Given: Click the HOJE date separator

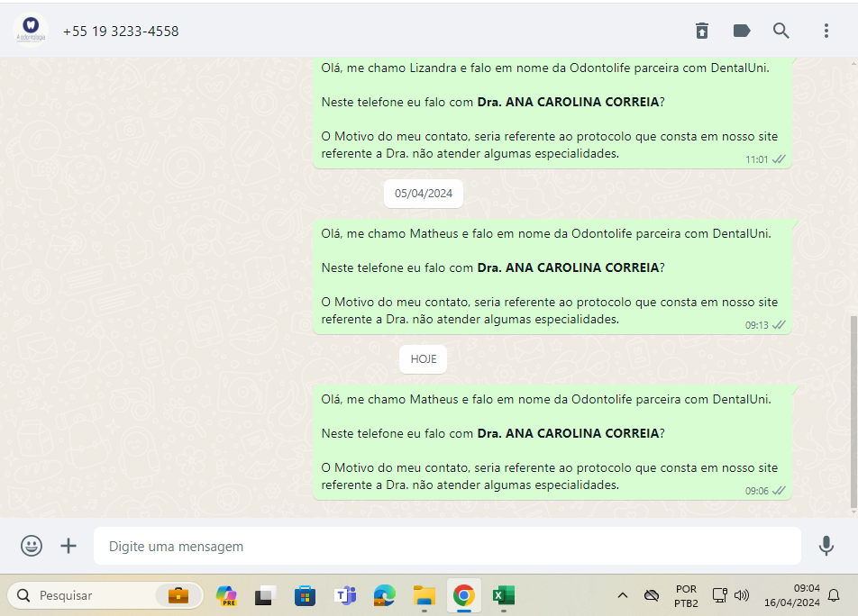Looking at the screenshot, I should (x=424, y=359).
